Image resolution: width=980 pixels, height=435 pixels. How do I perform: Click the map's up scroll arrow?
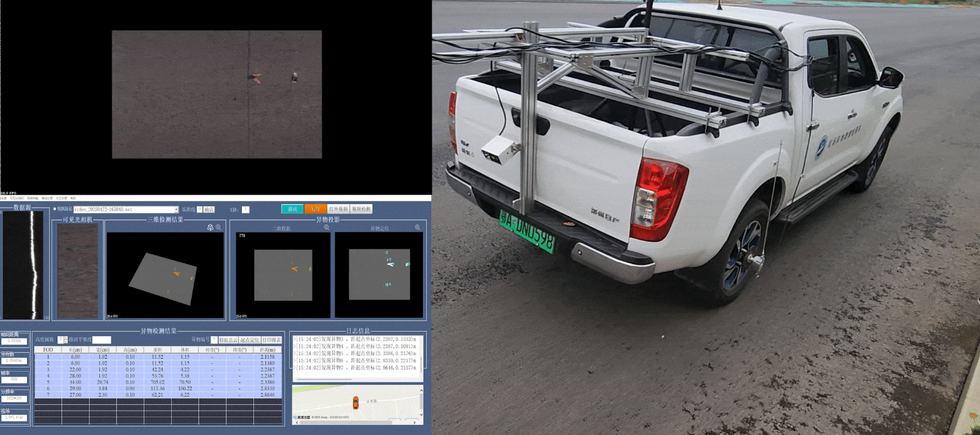pos(421,391)
